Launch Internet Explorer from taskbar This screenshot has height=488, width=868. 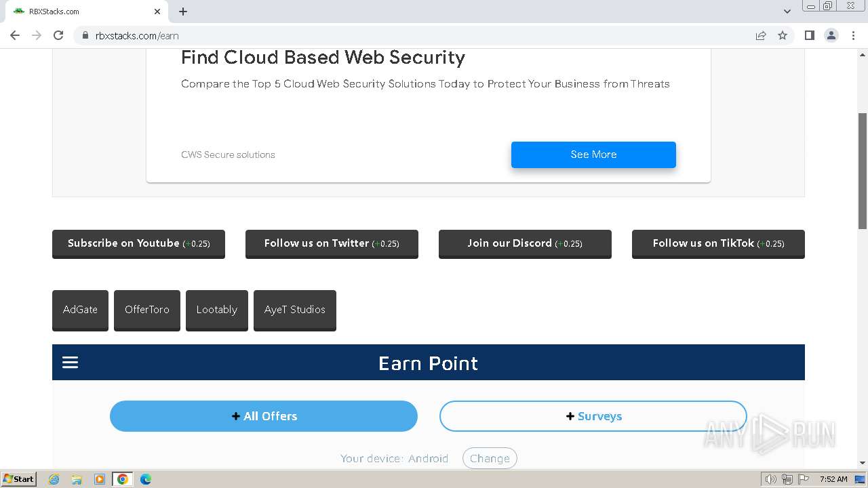54,479
